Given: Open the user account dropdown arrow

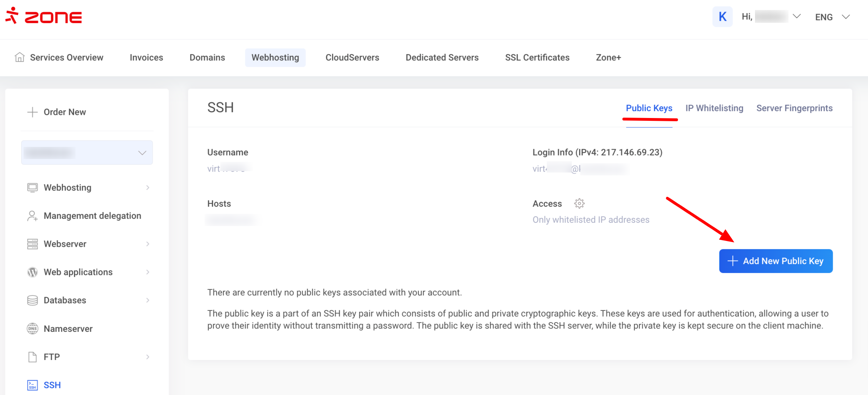Looking at the screenshot, I should 796,16.
